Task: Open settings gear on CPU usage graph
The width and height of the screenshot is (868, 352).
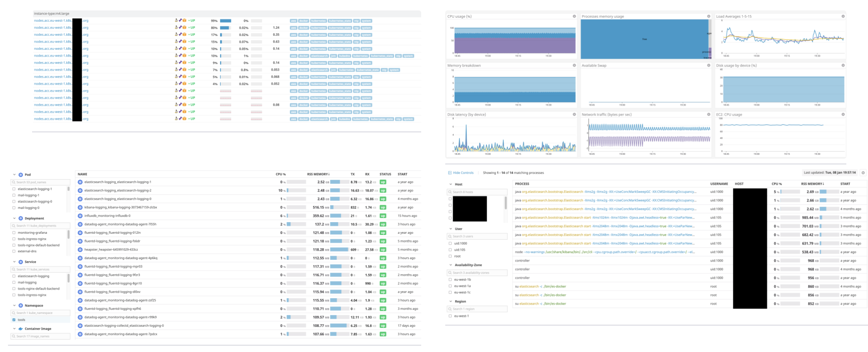Action: pos(574,16)
